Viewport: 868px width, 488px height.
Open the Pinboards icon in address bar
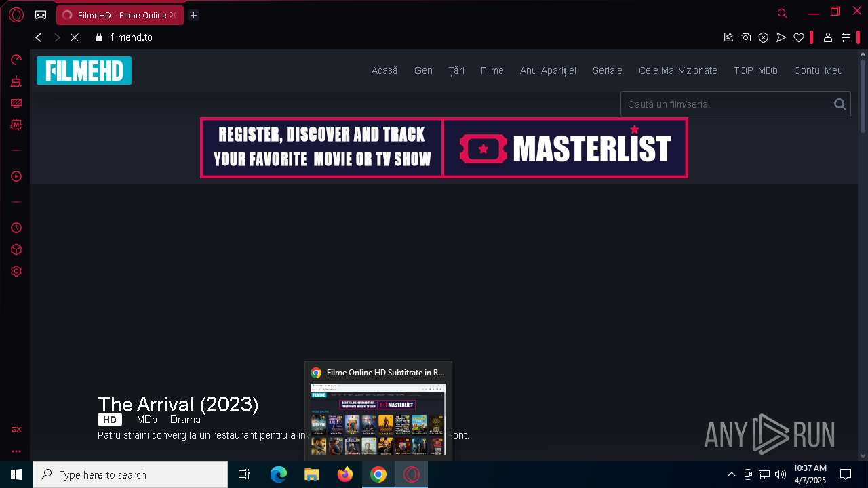point(728,37)
